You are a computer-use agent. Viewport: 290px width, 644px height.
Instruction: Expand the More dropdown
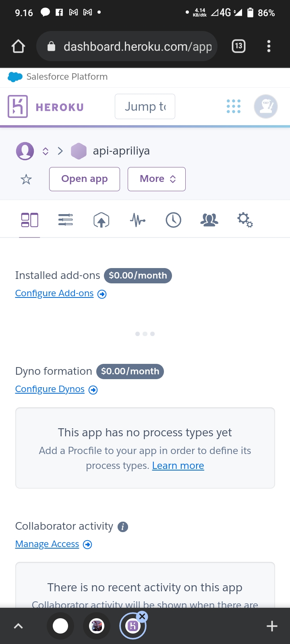pos(157,179)
